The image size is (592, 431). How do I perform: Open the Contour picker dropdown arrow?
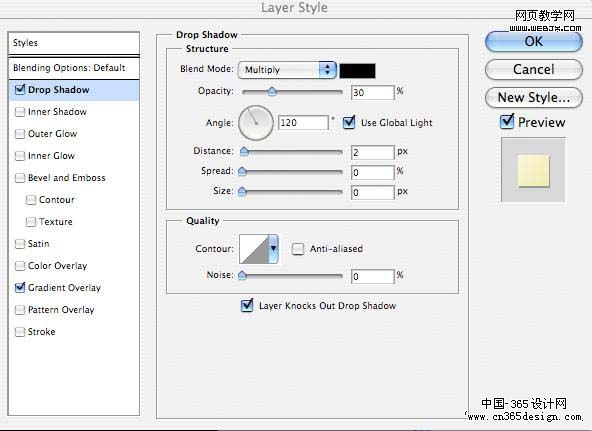(273, 248)
